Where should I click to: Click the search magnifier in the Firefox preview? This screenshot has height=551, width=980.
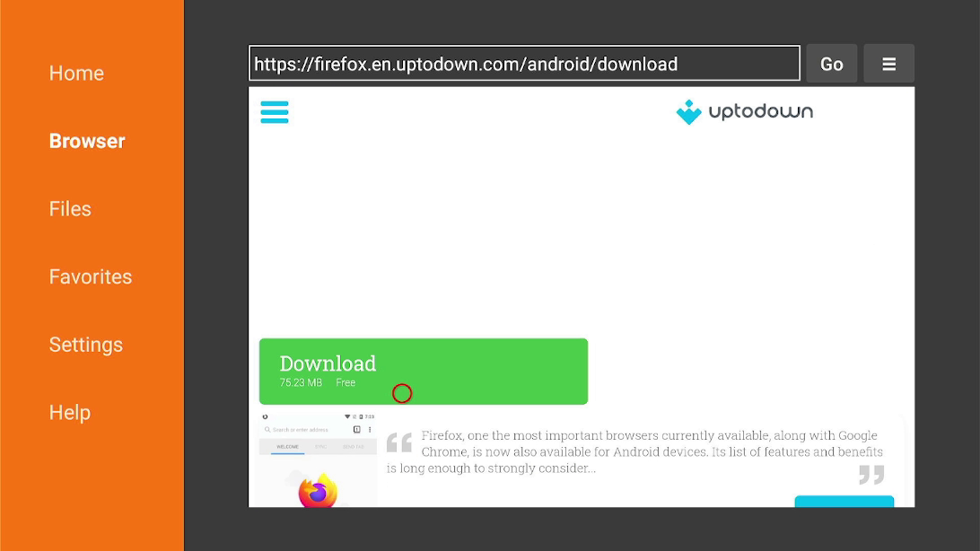pyautogui.click(x=267, y=430)
